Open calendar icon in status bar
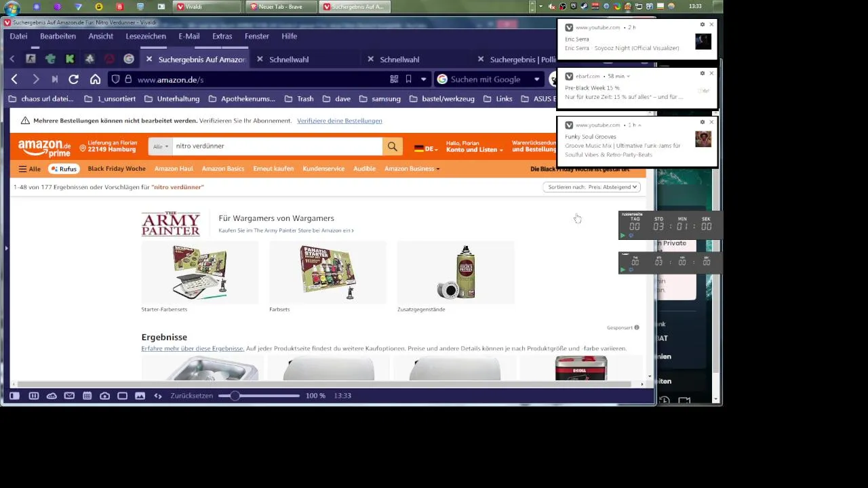The height and width of the screenshot is (488, 868). point(87,396)
